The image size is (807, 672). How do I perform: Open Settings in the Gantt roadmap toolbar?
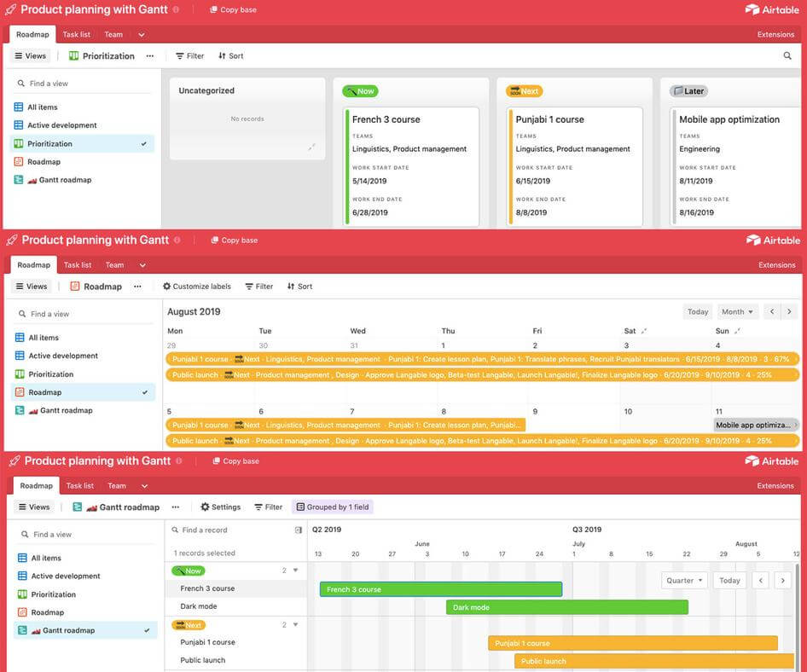(x=219, y=505)
